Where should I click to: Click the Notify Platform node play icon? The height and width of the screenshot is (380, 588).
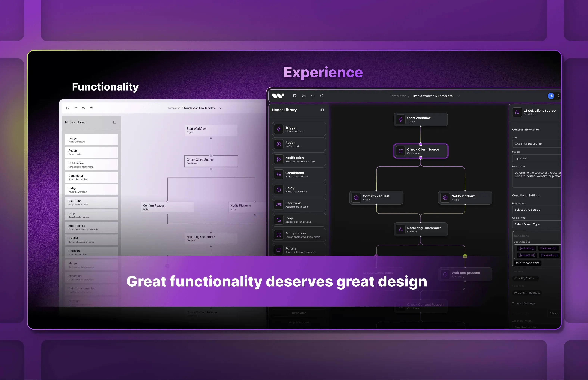click(x=445, y=198)
